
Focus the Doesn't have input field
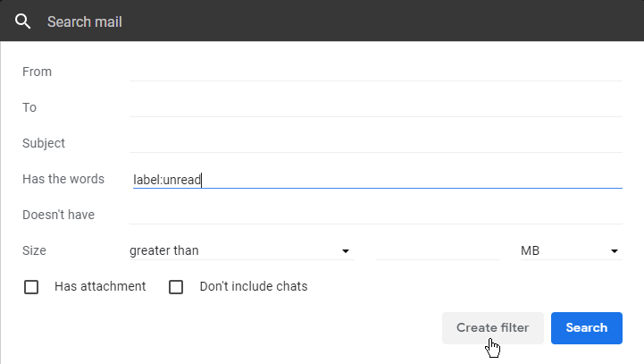(375, 215)
